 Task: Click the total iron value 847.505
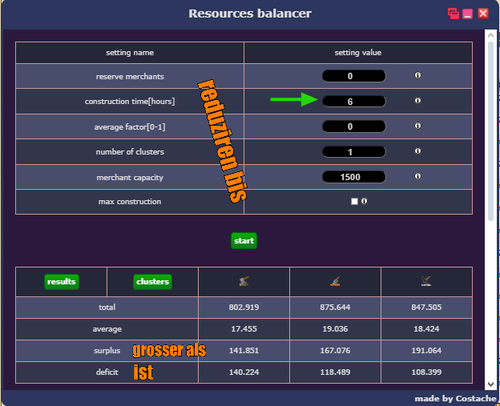pos(426,307)
